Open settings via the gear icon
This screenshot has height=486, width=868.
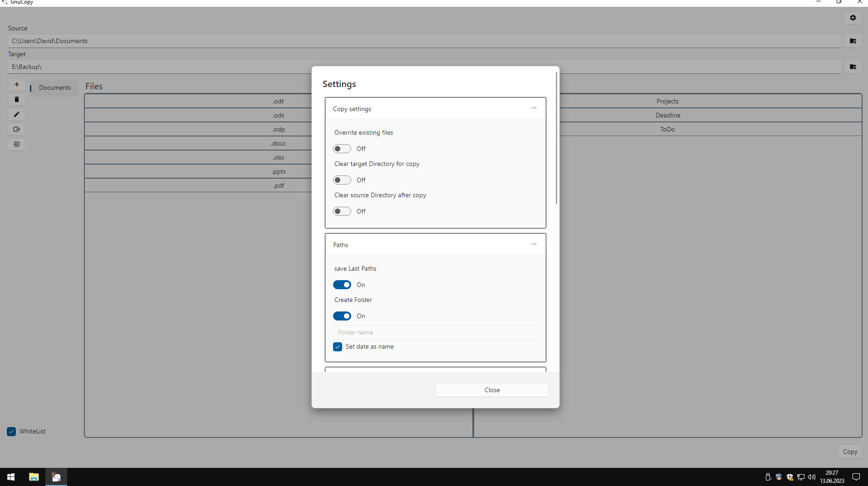coord(853,18)
